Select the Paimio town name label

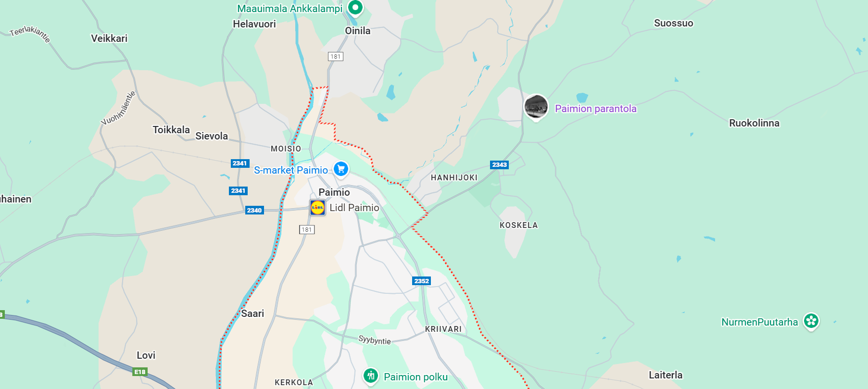coord(334,192)
